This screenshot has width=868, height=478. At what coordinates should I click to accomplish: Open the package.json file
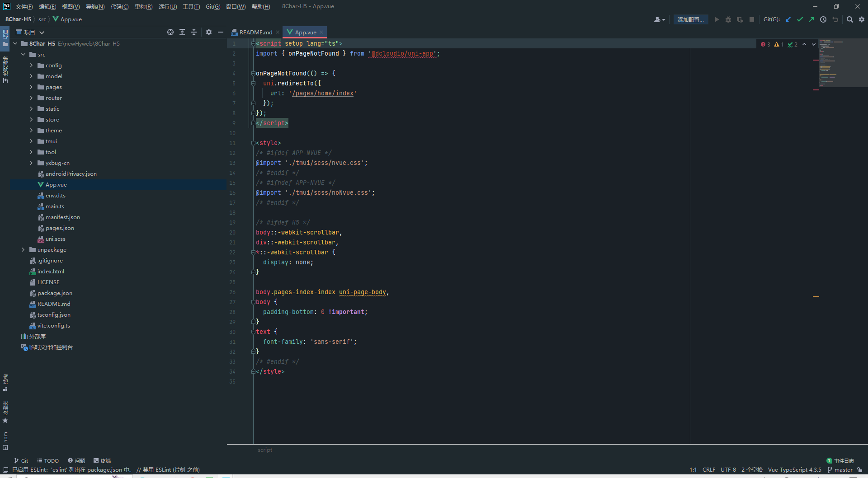click(55, 293)
